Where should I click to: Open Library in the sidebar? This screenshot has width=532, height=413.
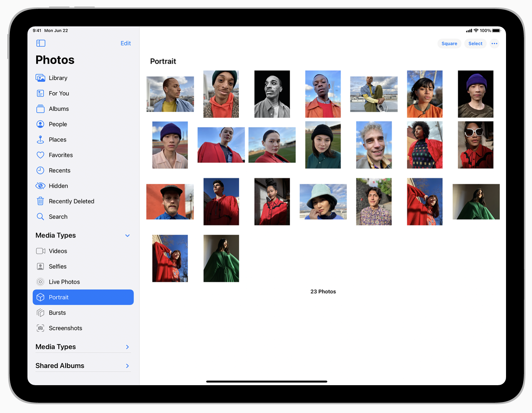pyautogui.click(x=83, y=78)
